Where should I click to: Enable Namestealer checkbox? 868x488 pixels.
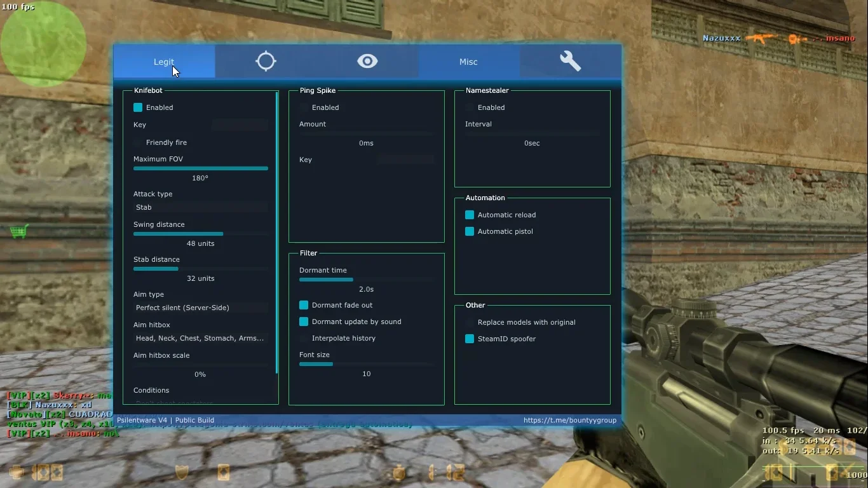pyautogui.click(x=470, y=107)
